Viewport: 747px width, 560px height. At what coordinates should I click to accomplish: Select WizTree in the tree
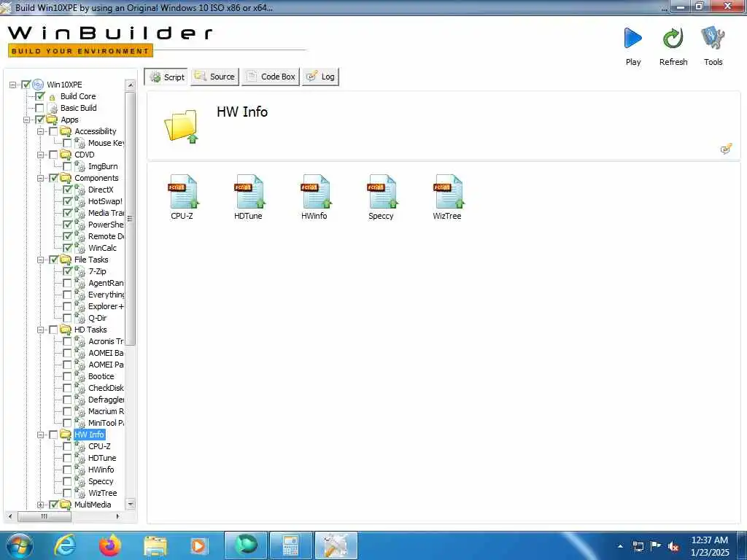[x=102, y=493]
